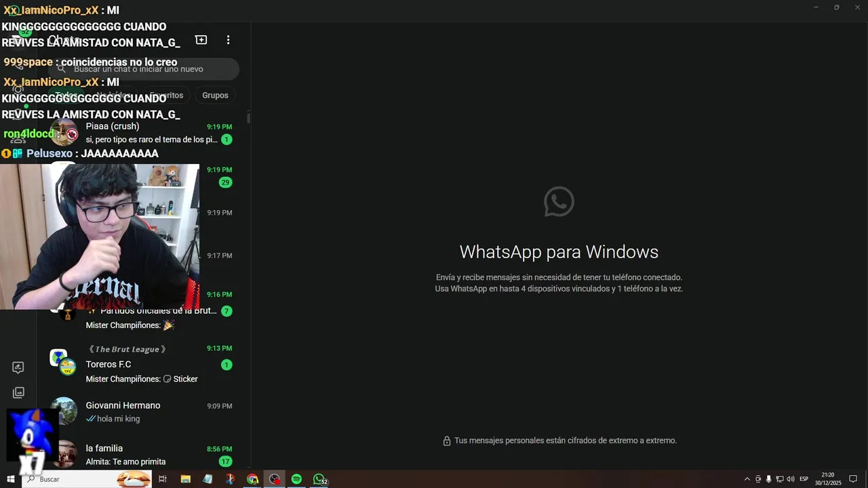
Task: Click the end-to-end encryption notice text
Action: tap(566, 441)
